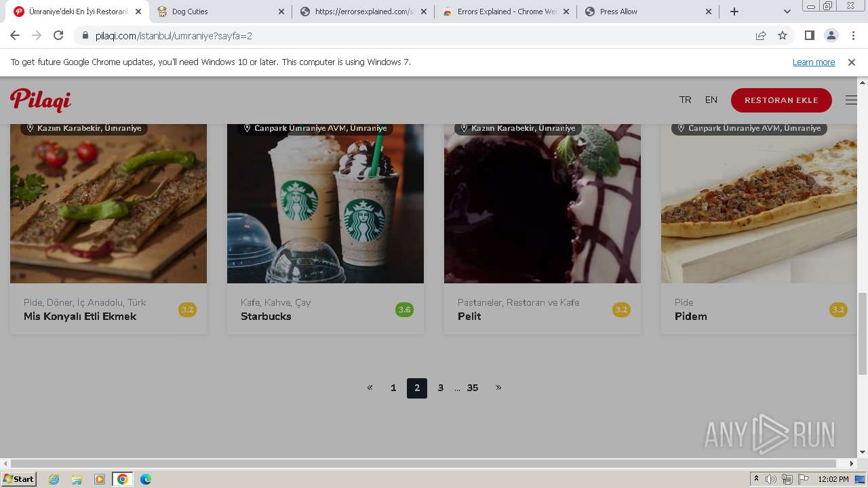Open the Pilaqi hamburger menu
The width and height of the screenshot is (868, 488).
tap(851, 100)
